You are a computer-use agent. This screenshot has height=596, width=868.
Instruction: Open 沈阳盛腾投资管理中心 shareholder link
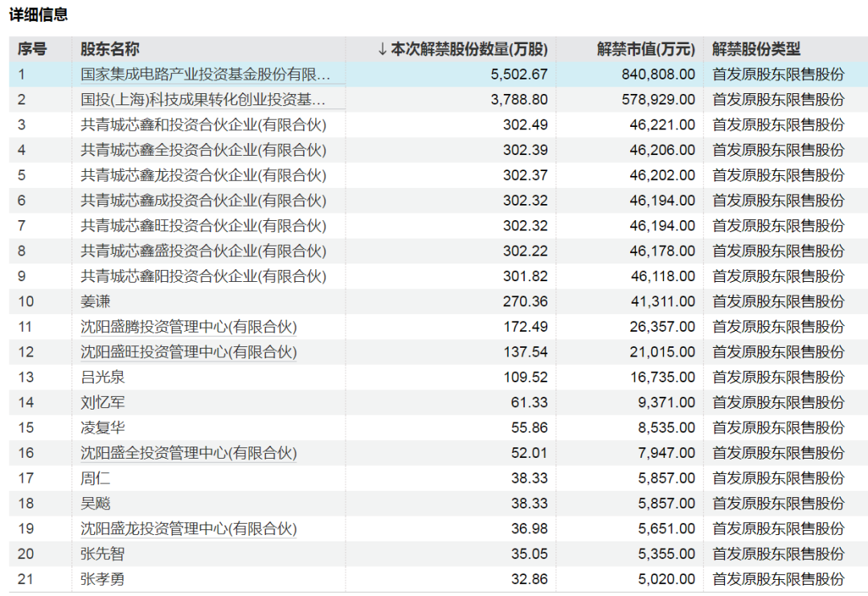[x=189, y=327]
